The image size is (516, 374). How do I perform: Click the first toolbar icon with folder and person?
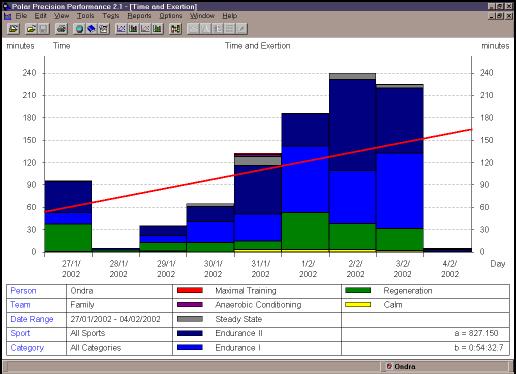tap(13, 29)
